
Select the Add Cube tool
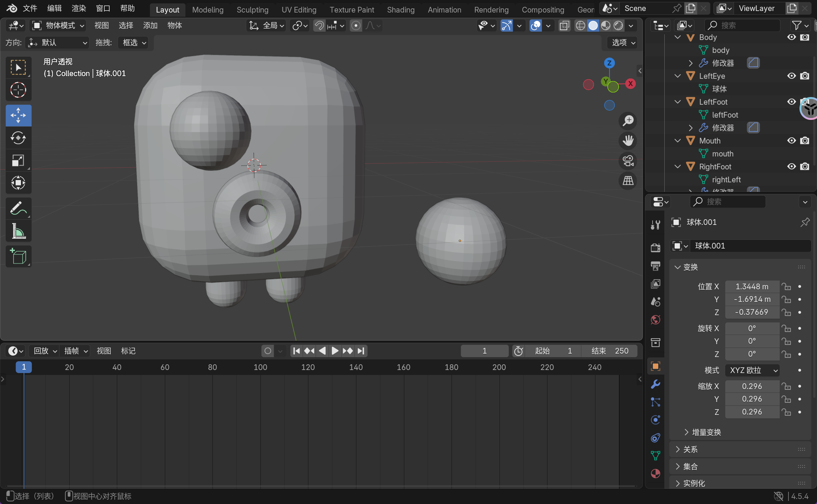18,256
